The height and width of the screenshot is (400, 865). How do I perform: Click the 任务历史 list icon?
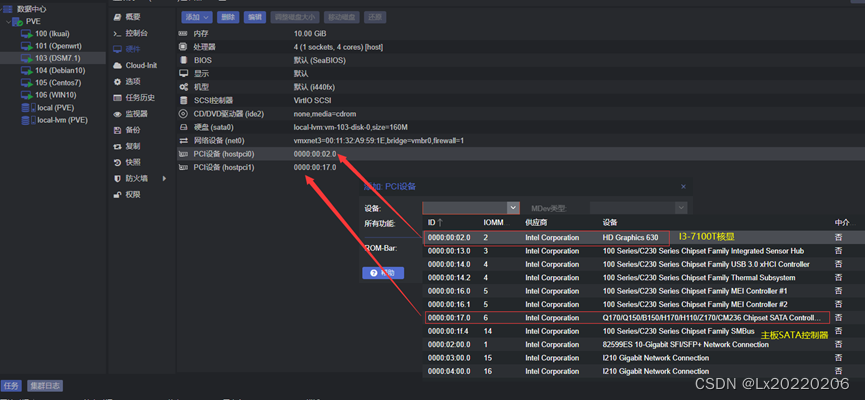tap(117, 98)
